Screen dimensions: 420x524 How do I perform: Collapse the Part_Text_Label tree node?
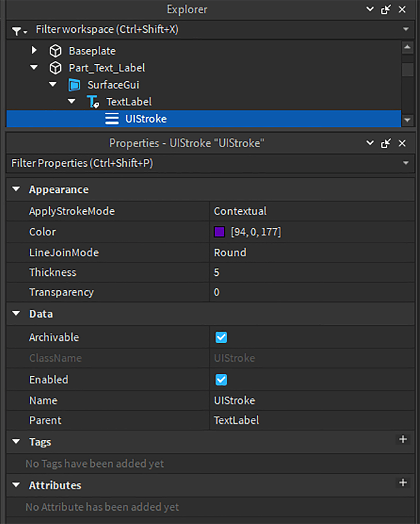pos(34,68)
